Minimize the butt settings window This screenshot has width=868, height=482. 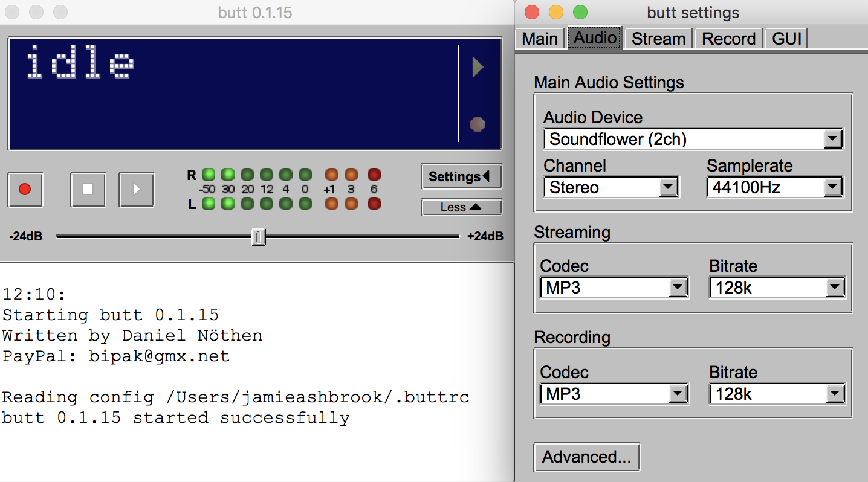pyautogui.click(x=555, y=12)
